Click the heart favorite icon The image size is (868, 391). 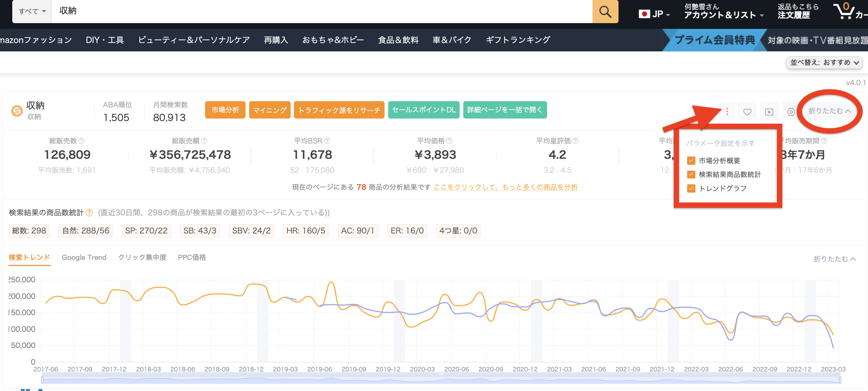747,112
